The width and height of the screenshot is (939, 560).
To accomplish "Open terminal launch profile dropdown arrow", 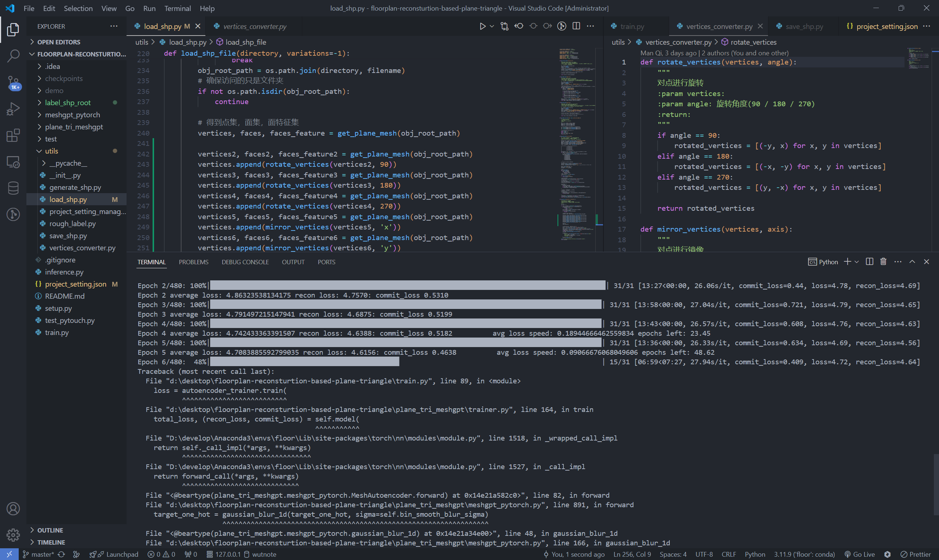I will click(857, 262).
